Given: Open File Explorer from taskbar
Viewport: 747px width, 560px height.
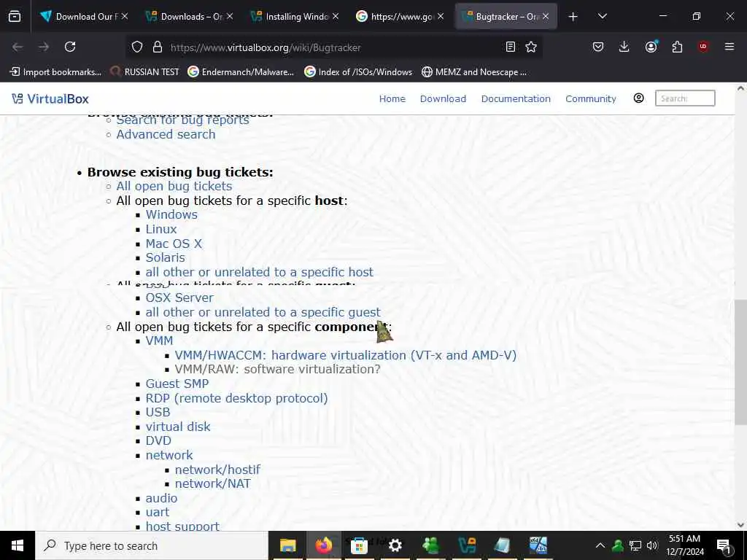Looking at the screenshot, I should 287,545.
